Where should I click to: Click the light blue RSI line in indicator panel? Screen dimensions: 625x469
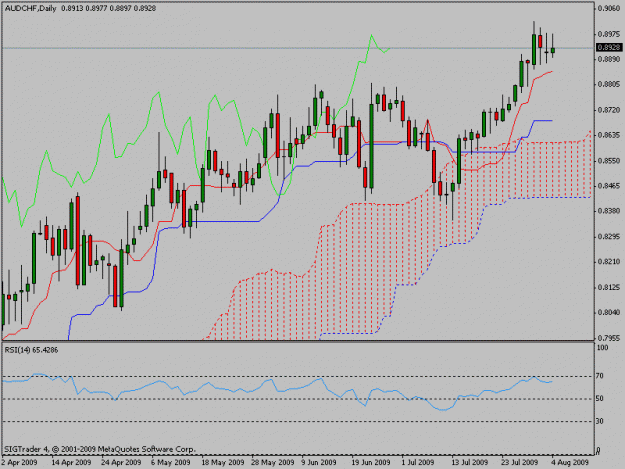(277, 392)
